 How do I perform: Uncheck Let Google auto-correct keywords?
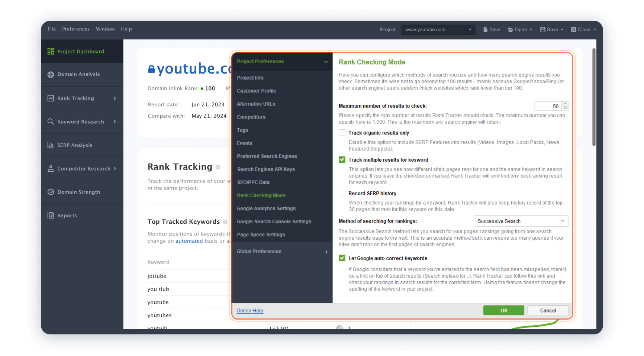342,258
